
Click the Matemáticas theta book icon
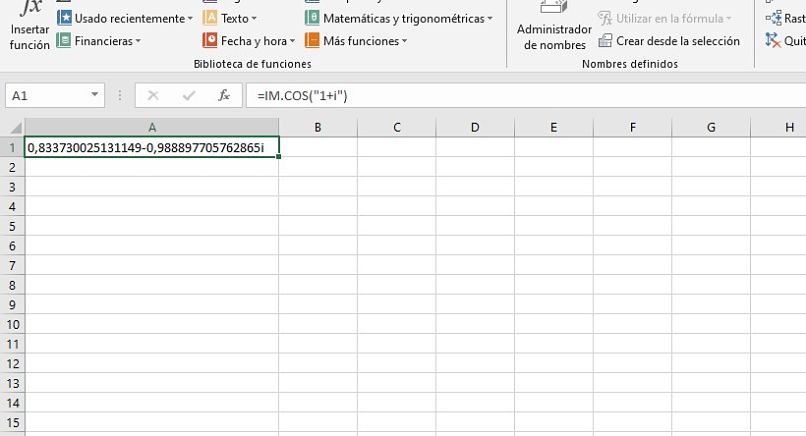point(312,18)
